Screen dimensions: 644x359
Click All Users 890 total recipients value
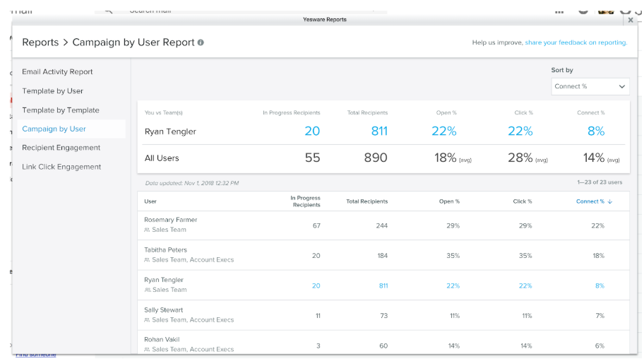click(376, 158)
